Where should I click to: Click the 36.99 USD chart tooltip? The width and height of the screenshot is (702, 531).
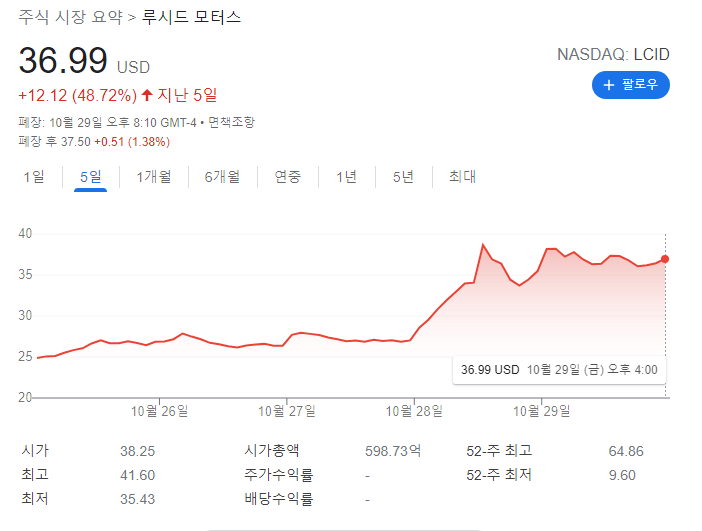[x=559, y=370]
